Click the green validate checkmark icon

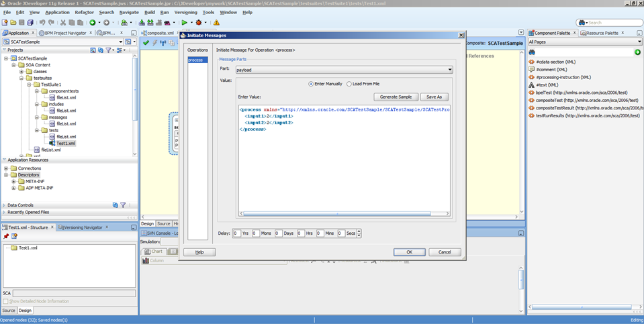146,42
